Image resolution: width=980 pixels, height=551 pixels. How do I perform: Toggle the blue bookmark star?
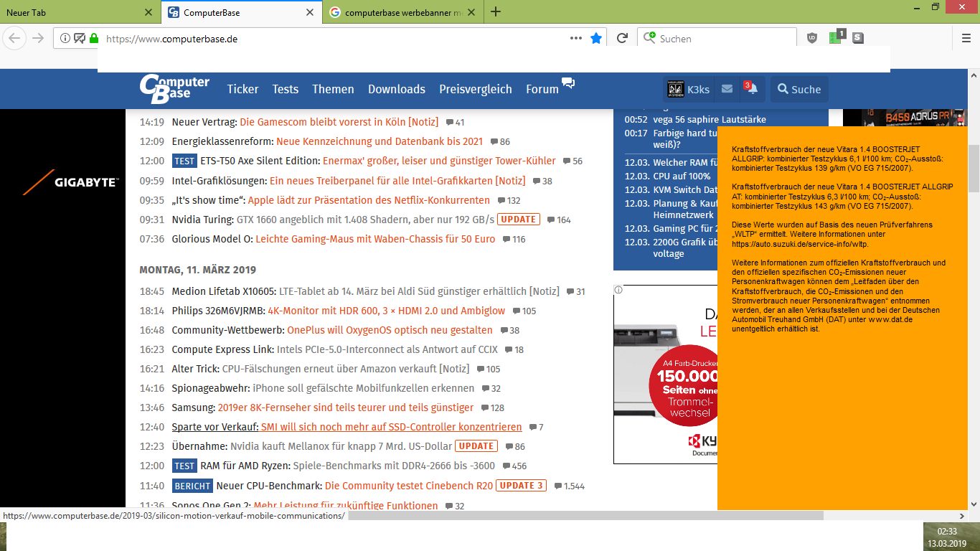click(x=596, y=38)
